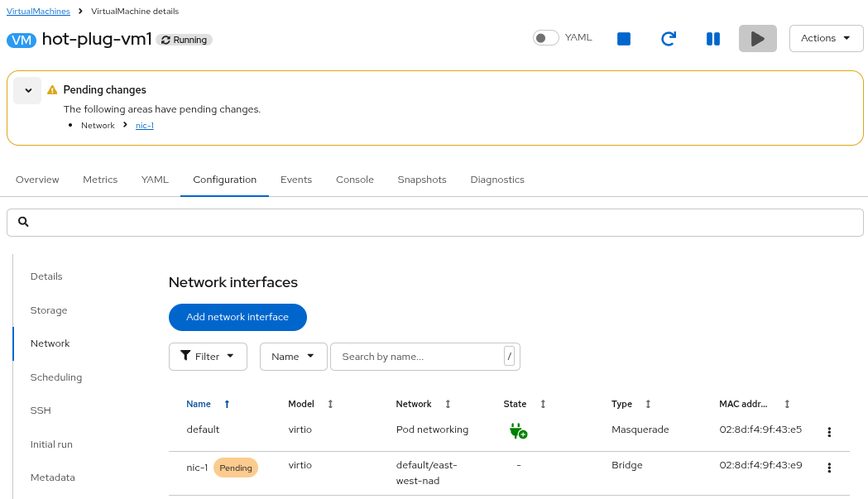
Task: Click the grayed-out Start play icon
Action: (x=757, y=39)
